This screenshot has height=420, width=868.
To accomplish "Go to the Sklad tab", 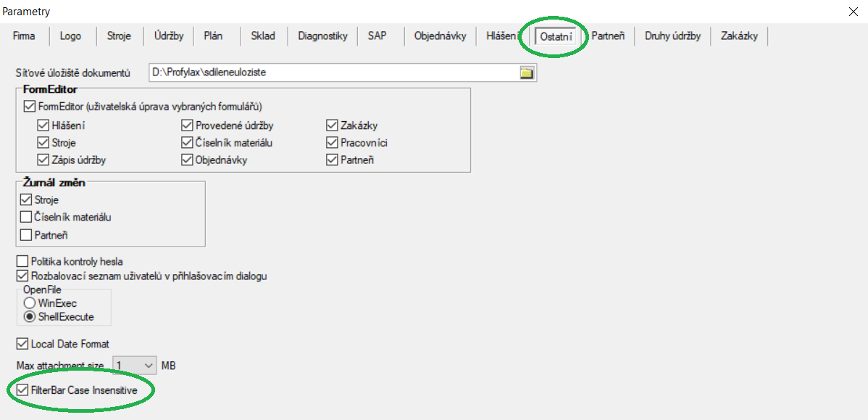I will (x=262, y=36).
